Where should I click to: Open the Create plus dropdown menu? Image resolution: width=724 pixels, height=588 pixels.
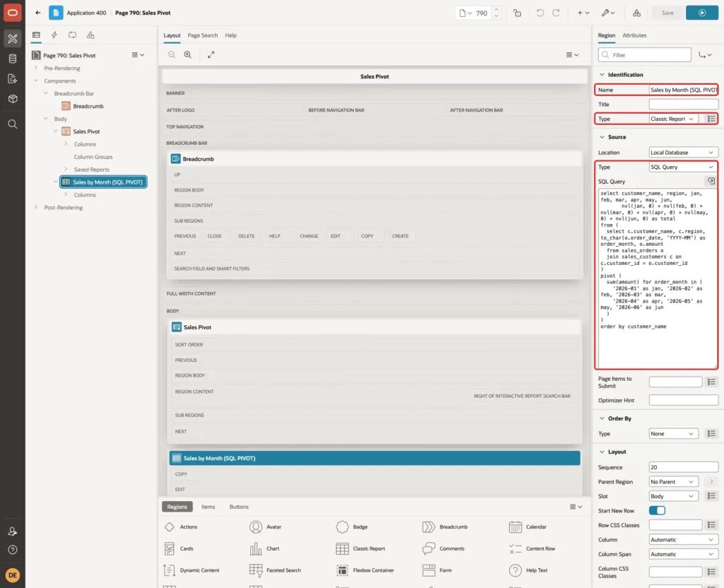pyautogui.click(x=583, y=13)
